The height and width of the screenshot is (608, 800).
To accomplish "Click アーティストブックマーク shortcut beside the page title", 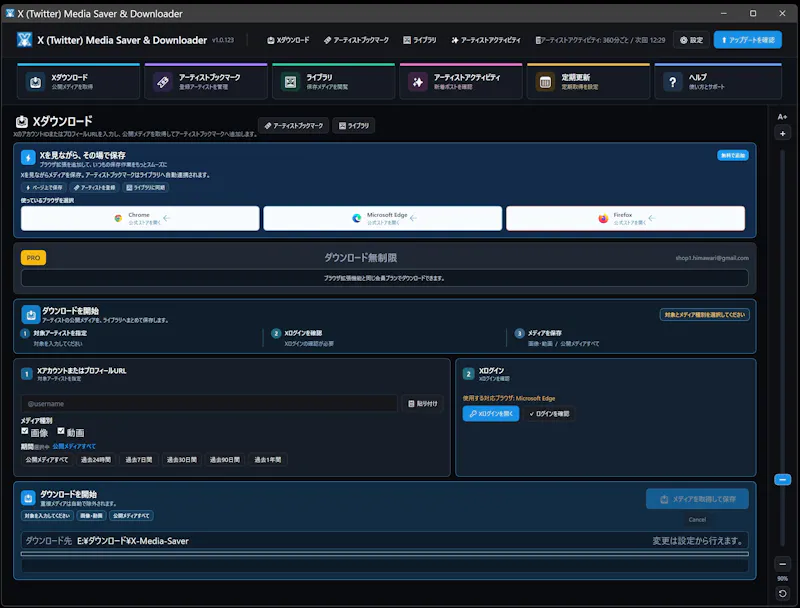I will tap(294, 125).
